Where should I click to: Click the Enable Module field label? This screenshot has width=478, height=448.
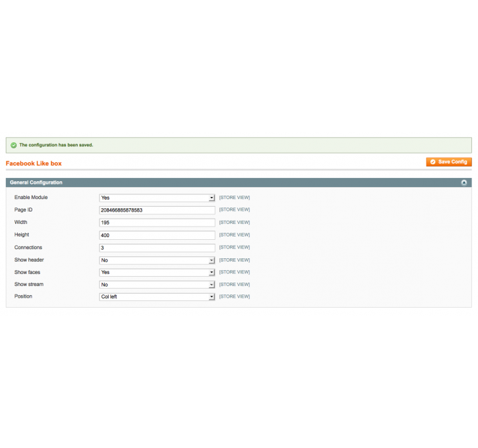point(31,198)
